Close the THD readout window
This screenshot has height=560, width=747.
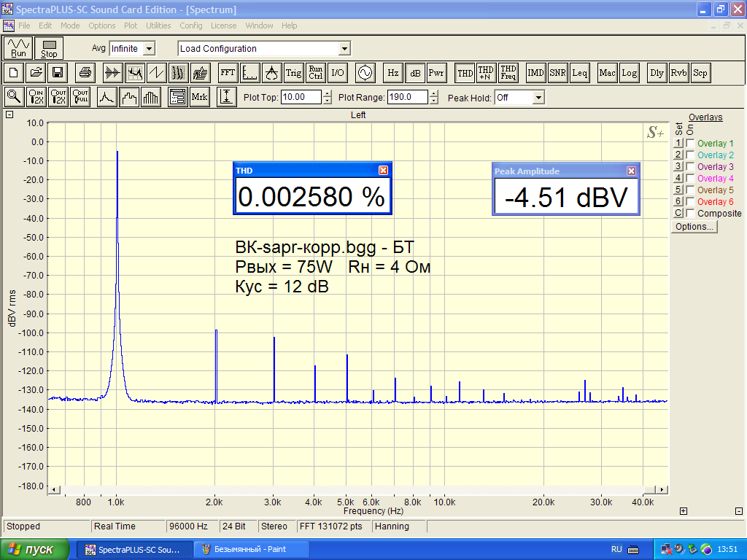pos(384,171)
